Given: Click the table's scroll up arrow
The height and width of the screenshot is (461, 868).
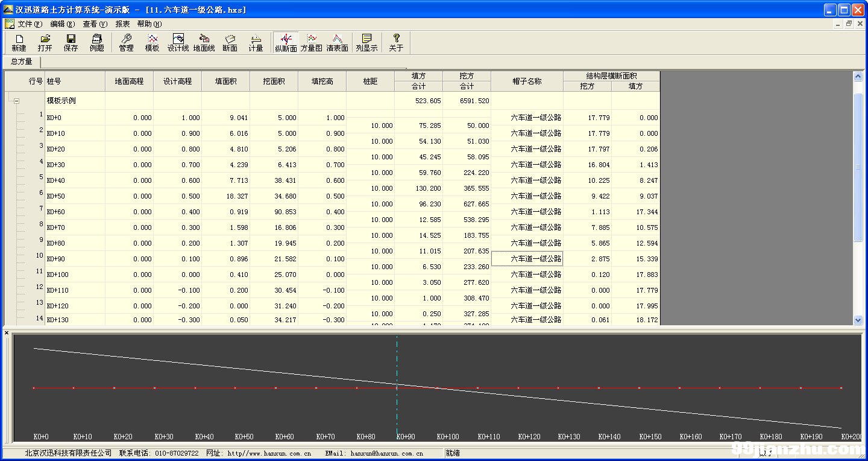Looking at the screenshot, I should 858,77.
